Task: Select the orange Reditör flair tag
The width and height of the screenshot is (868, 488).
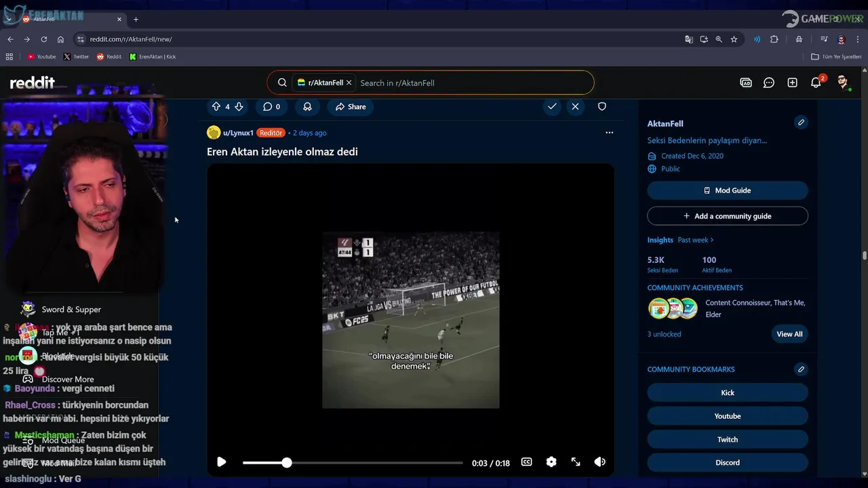Action: pos(271,133)
